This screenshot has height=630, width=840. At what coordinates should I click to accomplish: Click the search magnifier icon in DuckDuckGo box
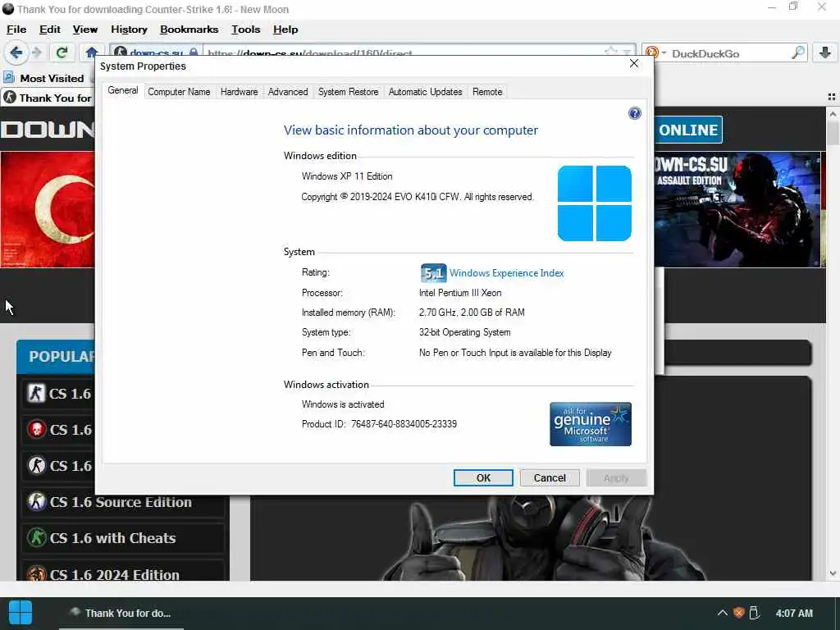(x=798, y=52)
